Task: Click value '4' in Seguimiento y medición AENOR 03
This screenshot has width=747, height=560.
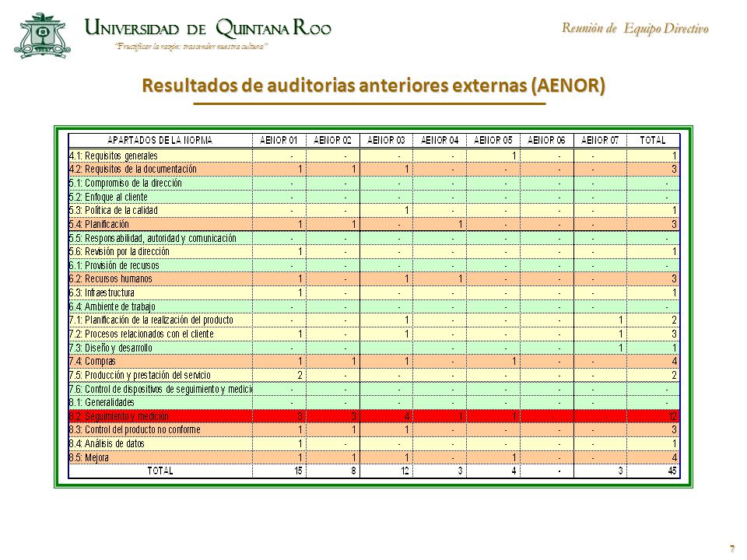Action: pos(407,417)
